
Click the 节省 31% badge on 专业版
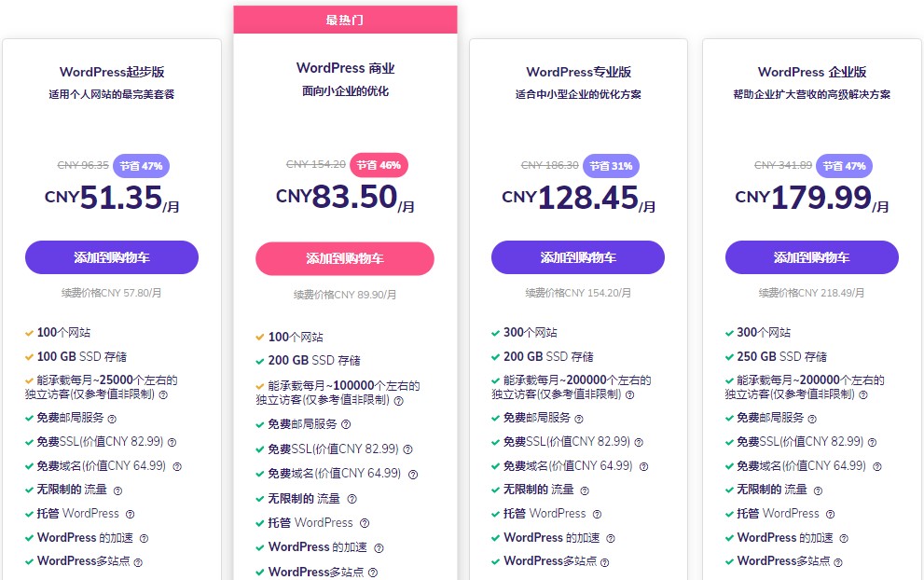coord(611,165)
